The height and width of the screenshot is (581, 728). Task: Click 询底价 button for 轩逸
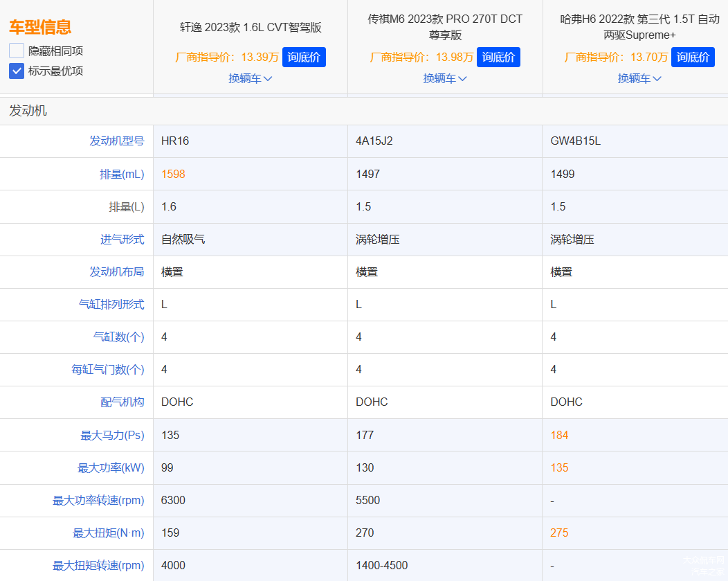point(304,57)
